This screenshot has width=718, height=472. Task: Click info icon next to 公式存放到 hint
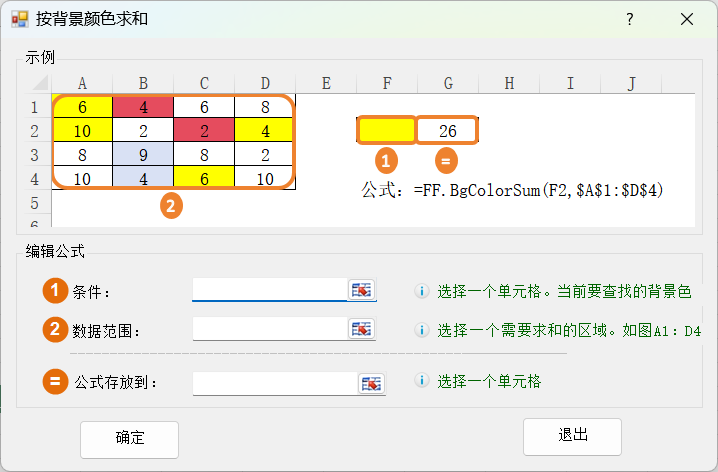(x=422, y=381)
